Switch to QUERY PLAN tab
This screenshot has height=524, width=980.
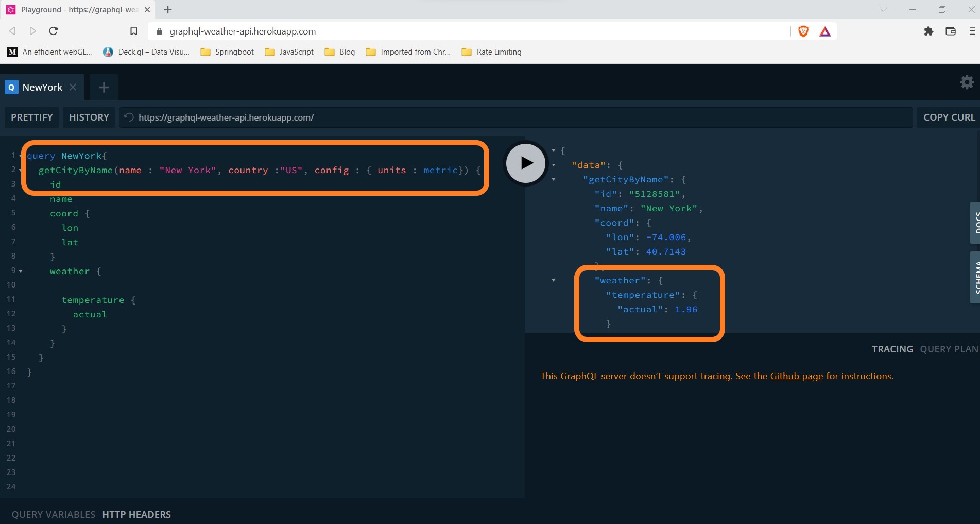[949, 349]
